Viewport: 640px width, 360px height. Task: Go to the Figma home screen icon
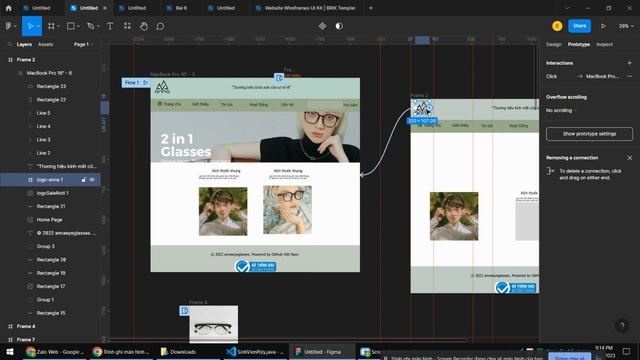tap(9, 8)
